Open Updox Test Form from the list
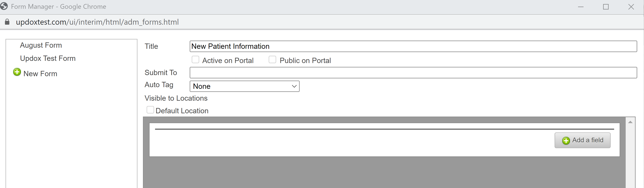 48,58
